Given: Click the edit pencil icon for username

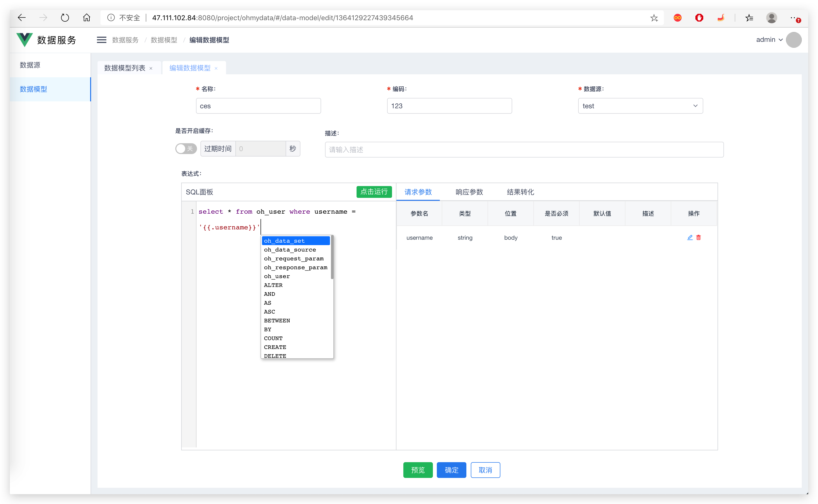Looking at the screenshot, I should pos(690,238).
